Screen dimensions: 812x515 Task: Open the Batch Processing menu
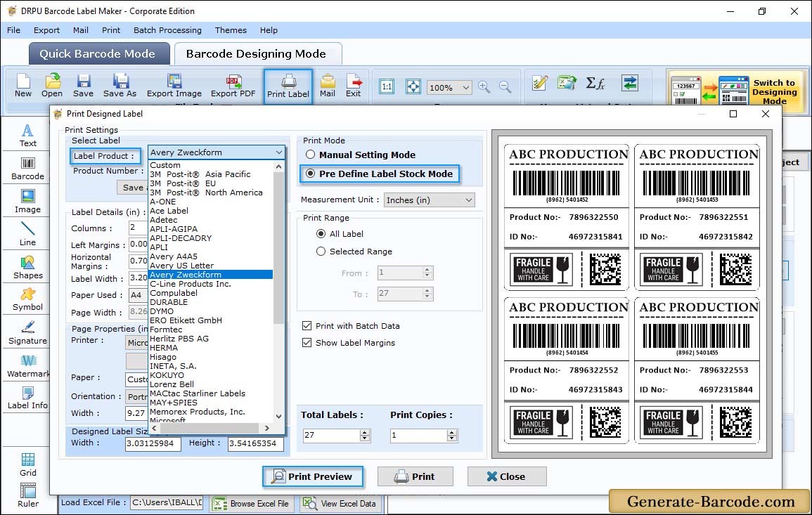[x=167, y=30]
